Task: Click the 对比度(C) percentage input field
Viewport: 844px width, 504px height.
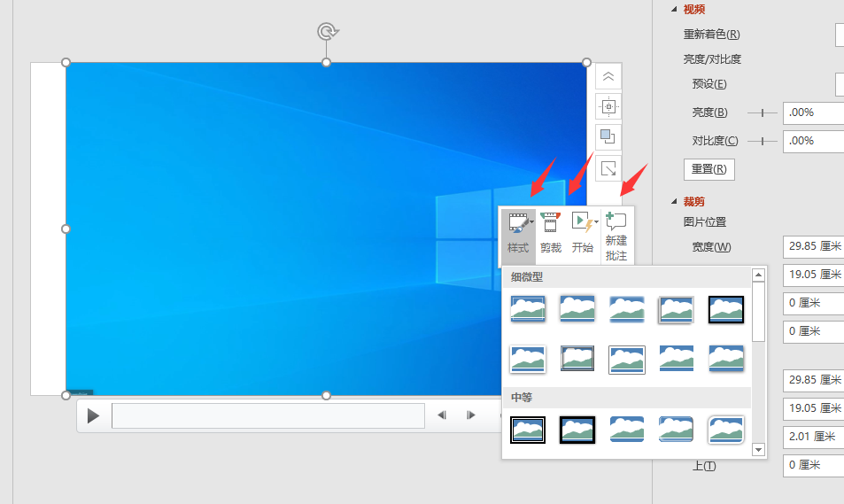Action: pos(813,141)
